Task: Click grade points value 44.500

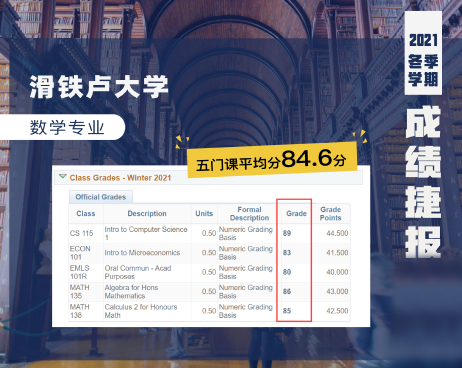Action: click(337, 233)
